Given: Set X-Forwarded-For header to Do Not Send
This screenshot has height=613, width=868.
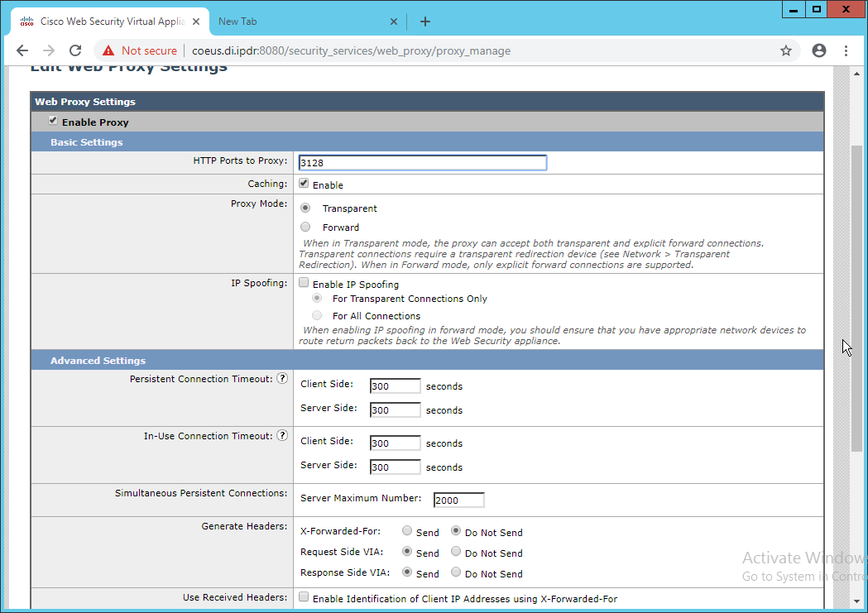Looking at the screenshot, I should 456,530.
